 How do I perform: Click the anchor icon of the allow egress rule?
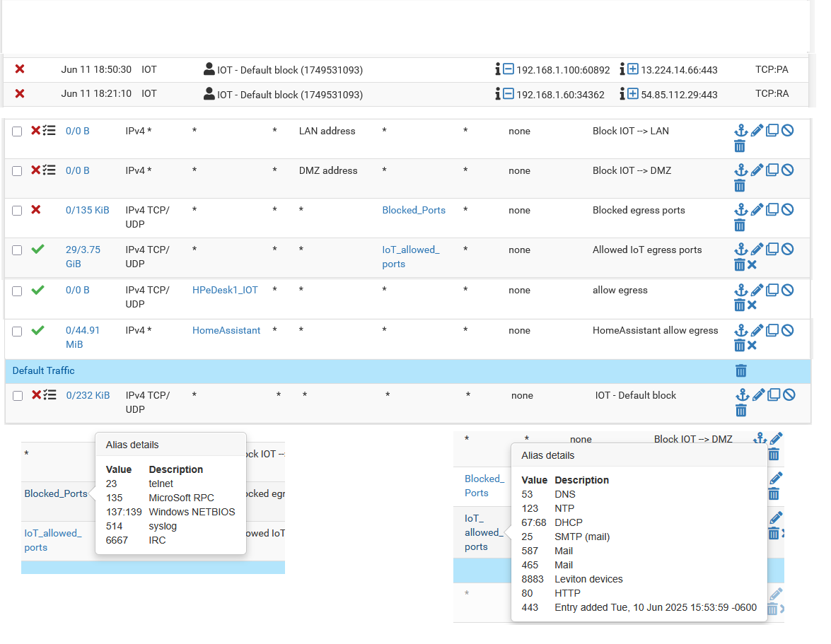click(x=740, y=290)
